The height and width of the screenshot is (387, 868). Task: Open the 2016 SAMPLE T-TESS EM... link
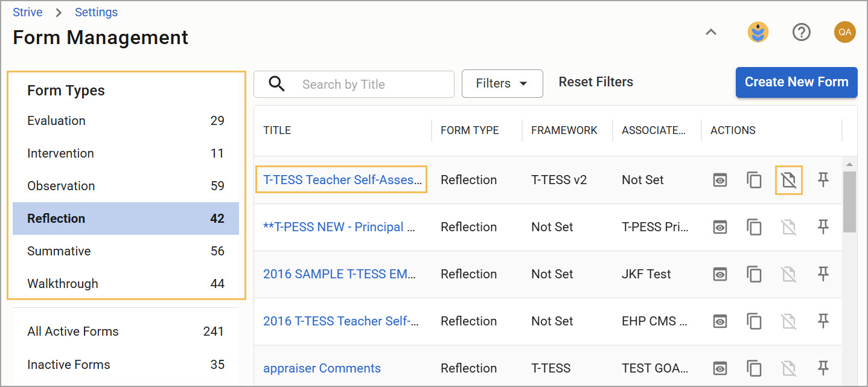(x=340, y=274)
